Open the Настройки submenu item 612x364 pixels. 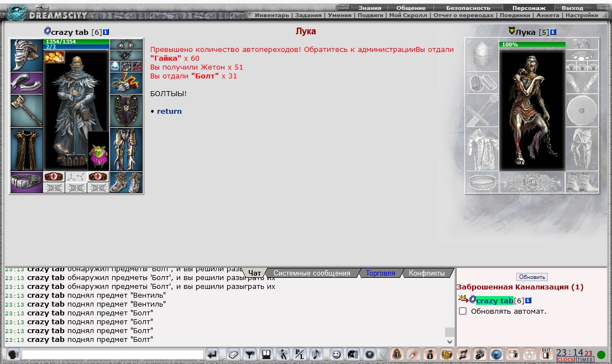click(x=582, y=15)
